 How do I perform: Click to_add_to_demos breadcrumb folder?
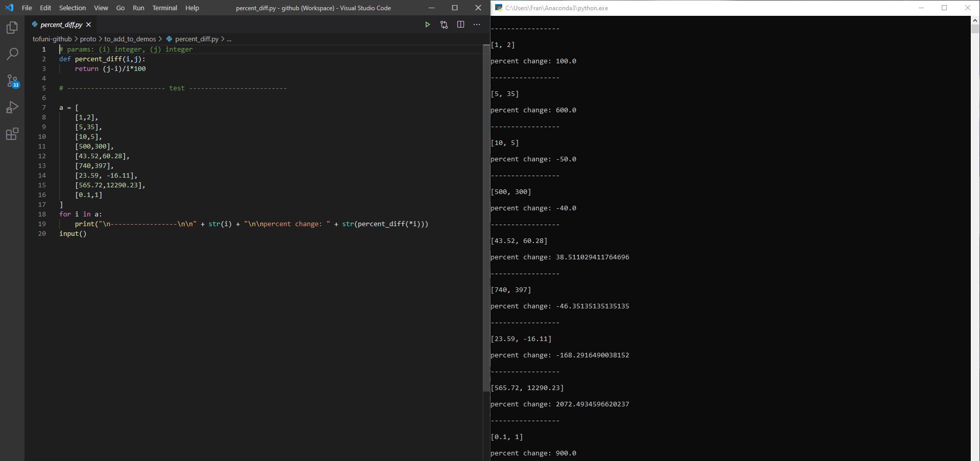tap(130, 39)
